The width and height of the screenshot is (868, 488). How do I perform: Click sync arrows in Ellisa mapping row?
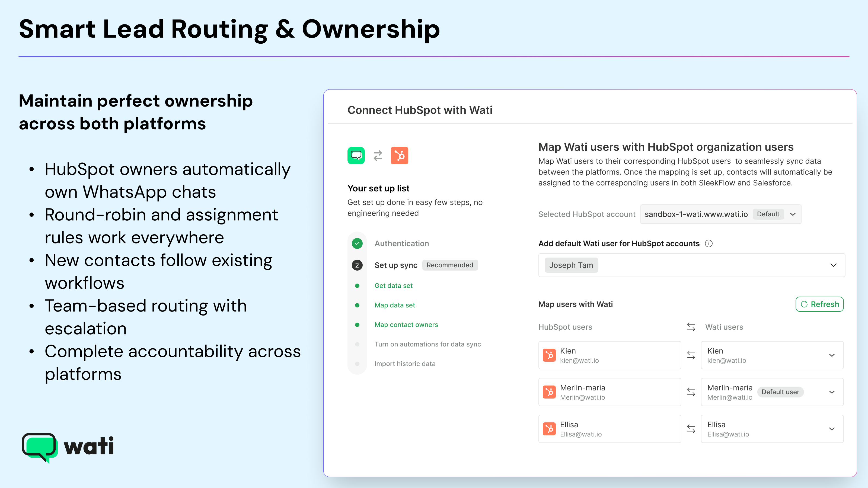click(691, 429)
